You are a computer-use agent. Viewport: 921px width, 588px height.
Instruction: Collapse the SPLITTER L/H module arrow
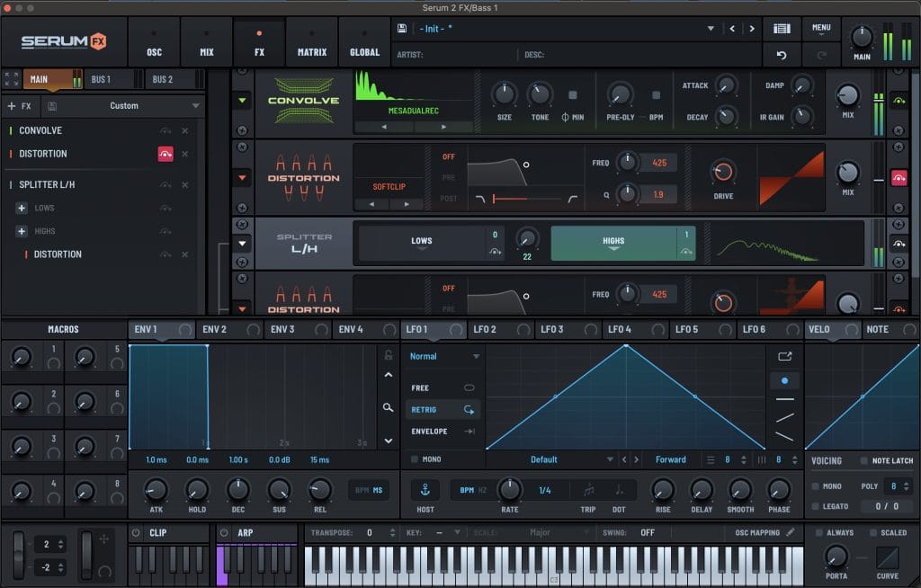tap(242, 243)
